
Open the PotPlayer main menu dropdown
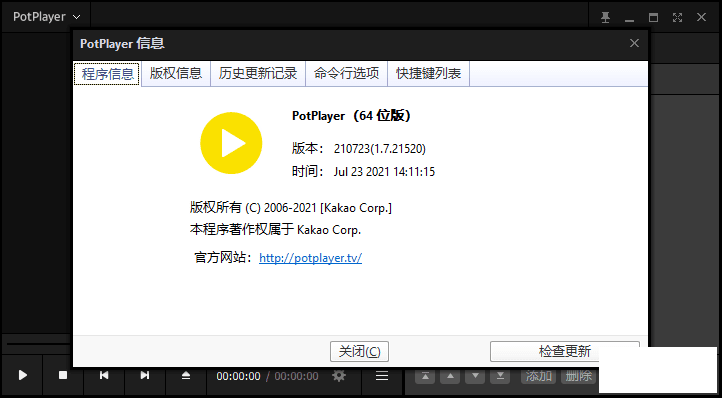point(47,17)
